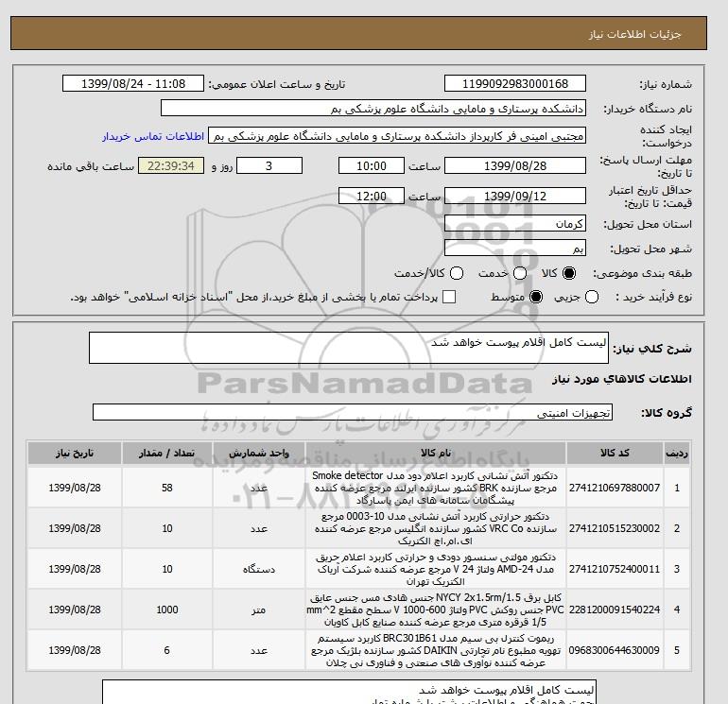Click product code 0968300644630009
728x704 pixels.
pos(615,650)
